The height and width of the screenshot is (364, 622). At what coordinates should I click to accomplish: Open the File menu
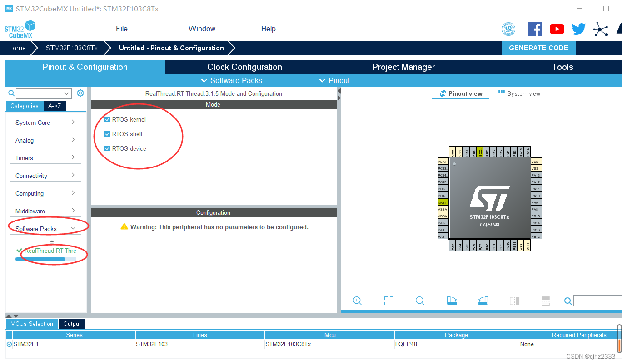122,29
